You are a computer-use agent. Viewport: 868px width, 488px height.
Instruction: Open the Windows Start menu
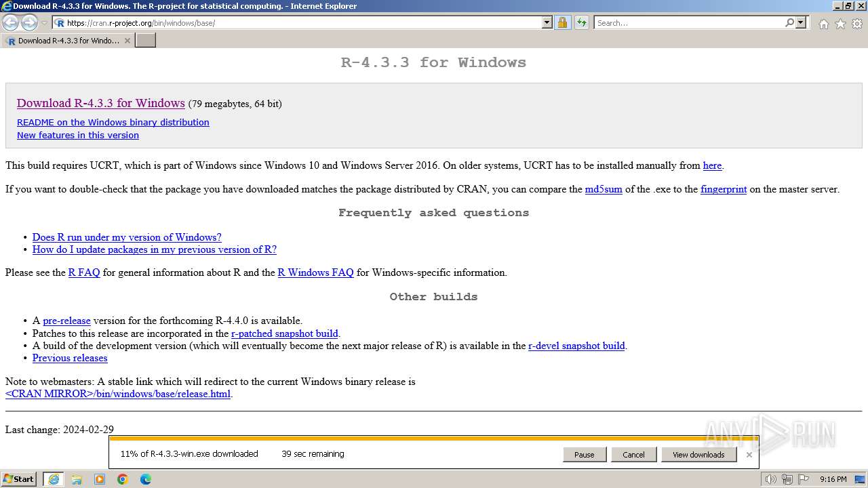18,479
